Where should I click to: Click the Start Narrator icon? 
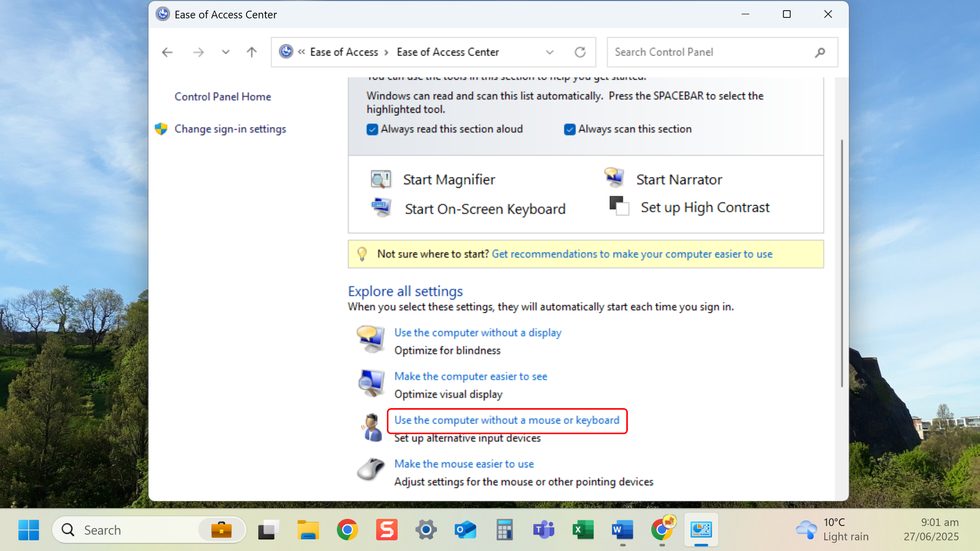(x=614, y=178)
